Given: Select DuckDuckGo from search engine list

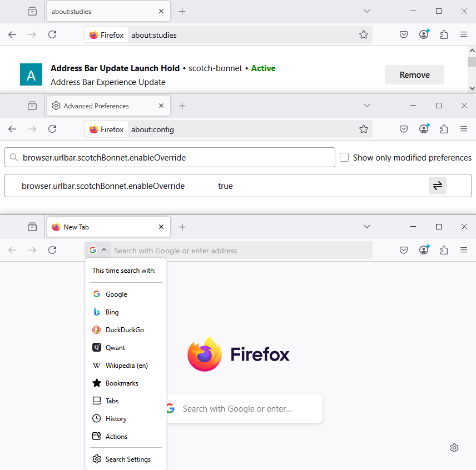Looking at the screenshot, I should click(125, 330).
